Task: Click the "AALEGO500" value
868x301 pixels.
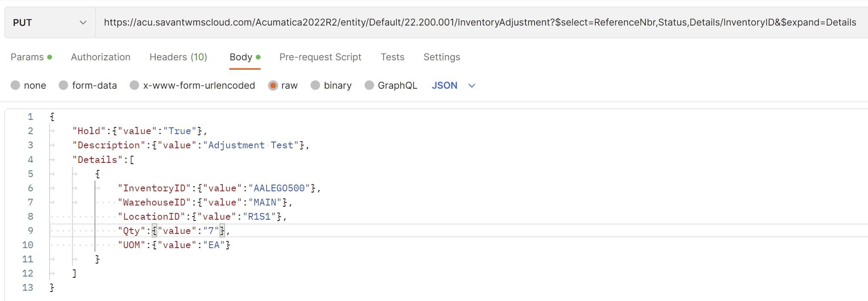Action: click(x=279, y=188)
